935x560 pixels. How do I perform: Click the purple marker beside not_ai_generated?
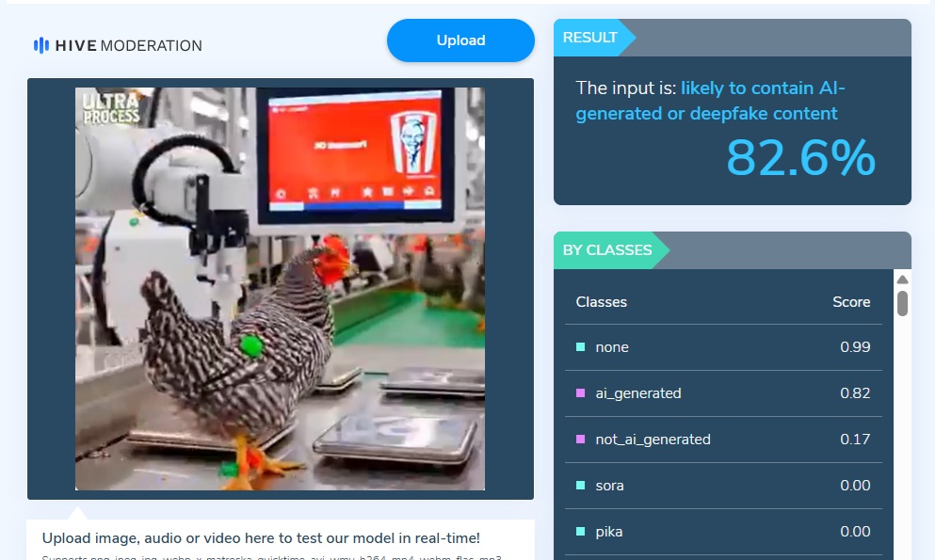click(x=580, y=440)
